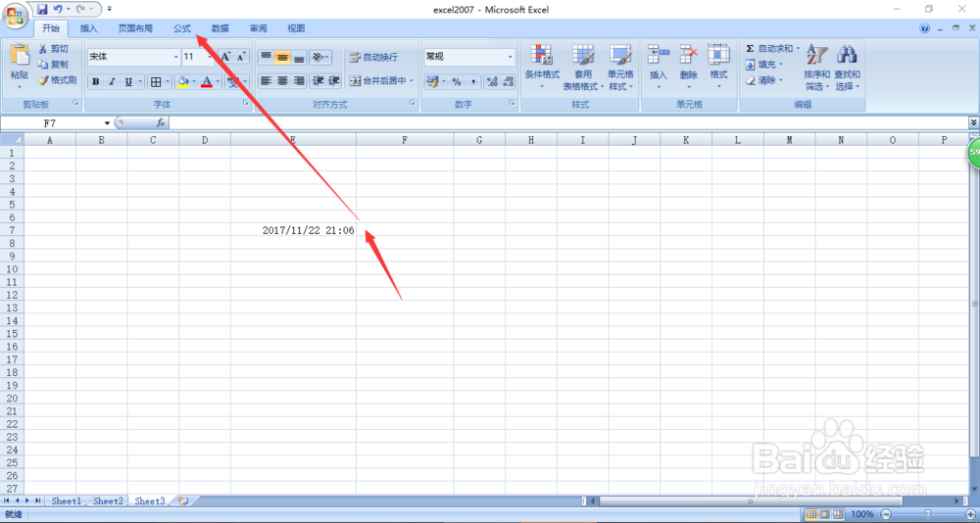Toggle wrap text (自动换行)

point(373,57)
